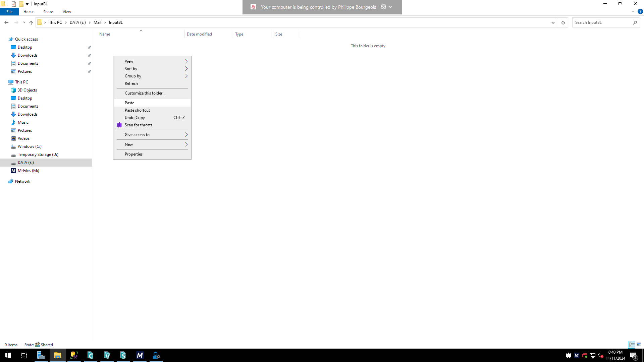Open pinned Pictures under Quick access
This screenshot has height=362, width=644.
pyautogui.click(x=25, y=71)
